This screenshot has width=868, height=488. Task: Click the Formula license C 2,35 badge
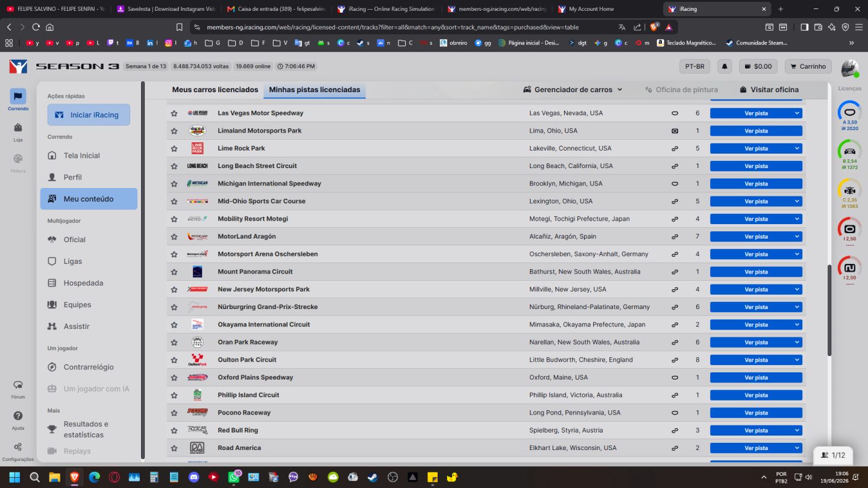(850, 193)
